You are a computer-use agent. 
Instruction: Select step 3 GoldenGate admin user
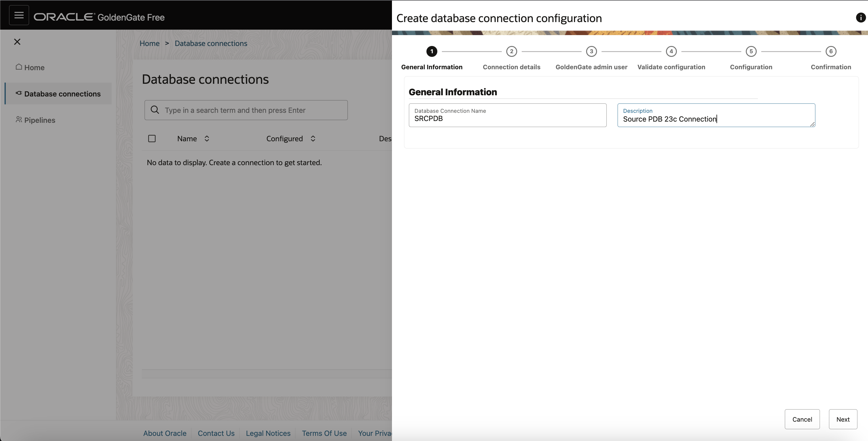591,51
